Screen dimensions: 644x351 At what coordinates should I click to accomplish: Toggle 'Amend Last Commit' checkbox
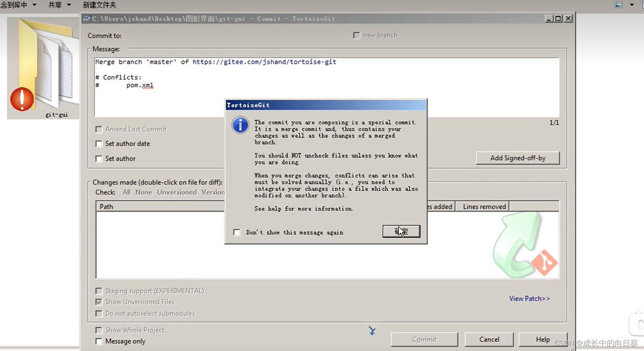point(99,129)
